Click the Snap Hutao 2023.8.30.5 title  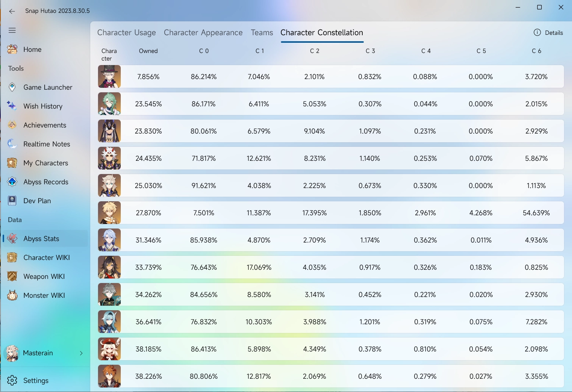pos(58,11)
